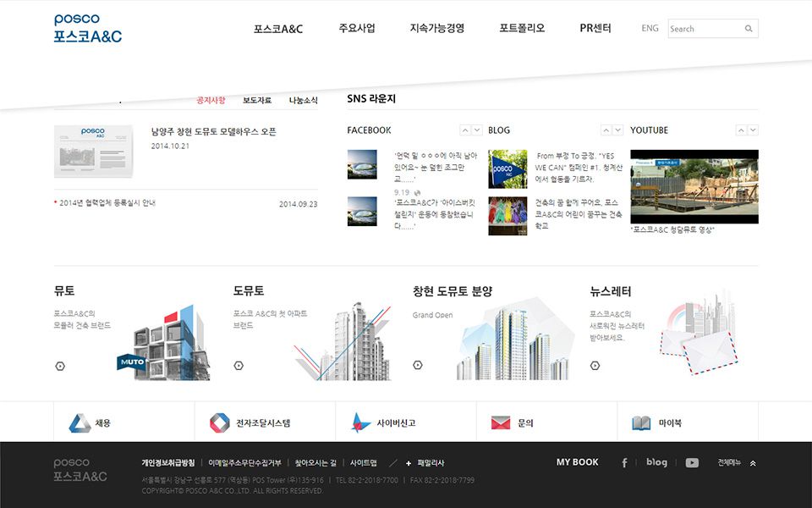Click the search magnifier icon

click(x=749, y=29)
